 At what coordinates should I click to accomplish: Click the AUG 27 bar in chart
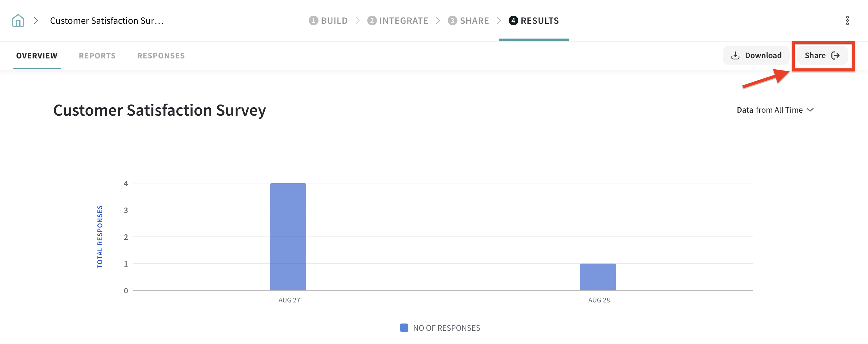(288, 236)
